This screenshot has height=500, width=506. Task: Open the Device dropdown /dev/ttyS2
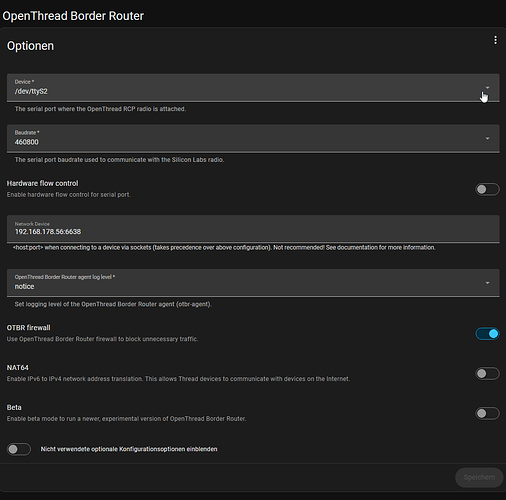[x=253, y=88]
